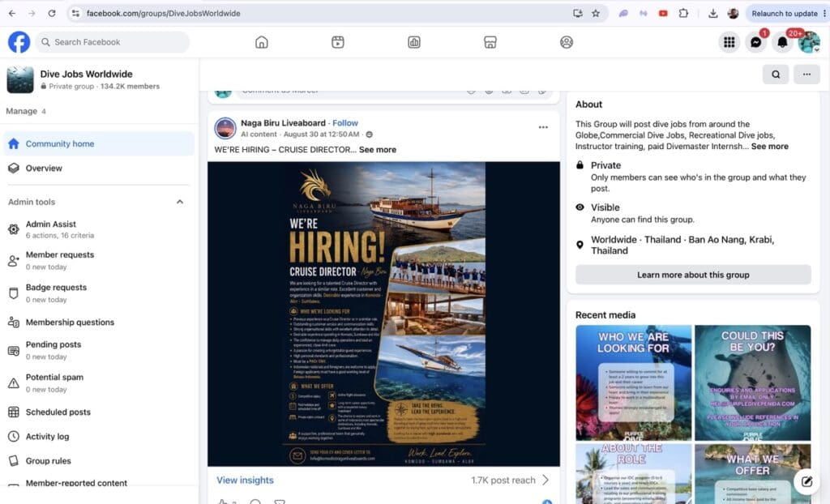Open Member requests
The height and width of the screenshot is (504, 830).
99,260
